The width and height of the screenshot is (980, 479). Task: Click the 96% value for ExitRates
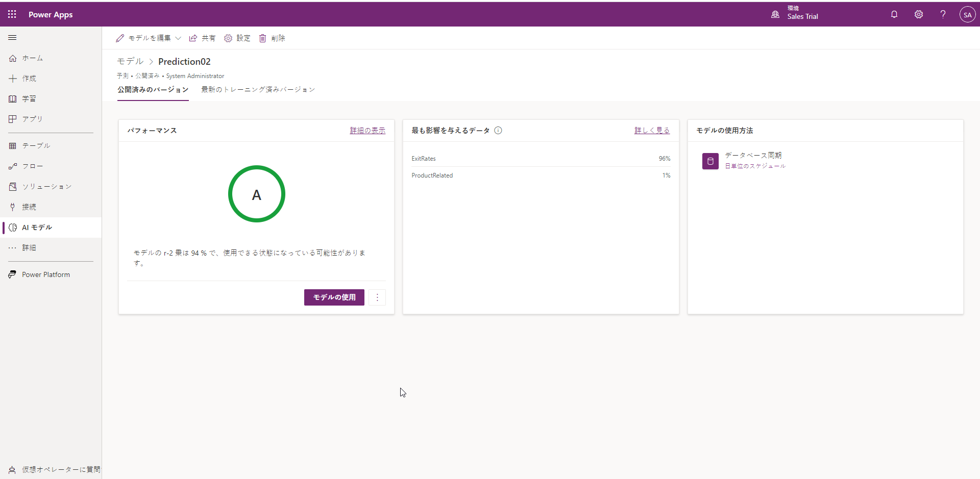point(665,159)
